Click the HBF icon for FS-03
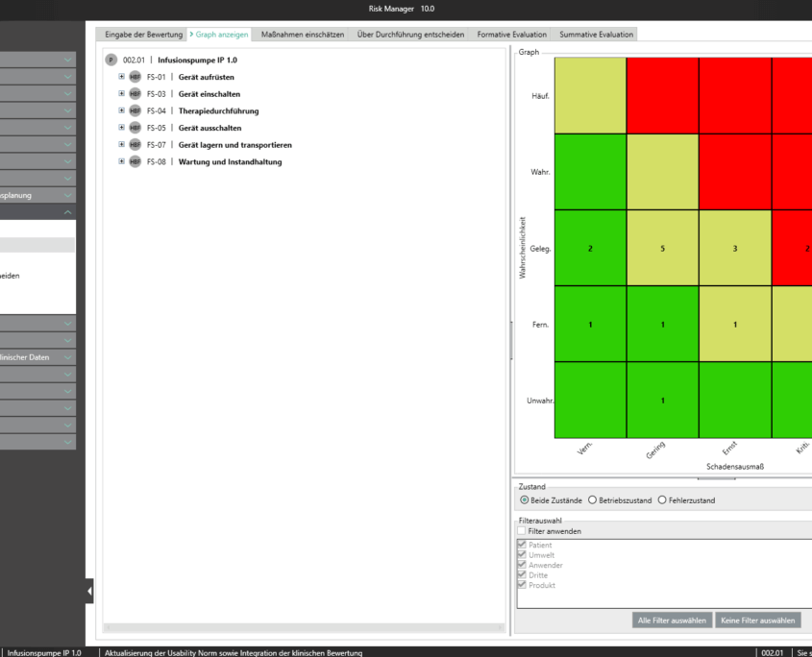This screenshot has width=812, height=657. coord(135,94)
